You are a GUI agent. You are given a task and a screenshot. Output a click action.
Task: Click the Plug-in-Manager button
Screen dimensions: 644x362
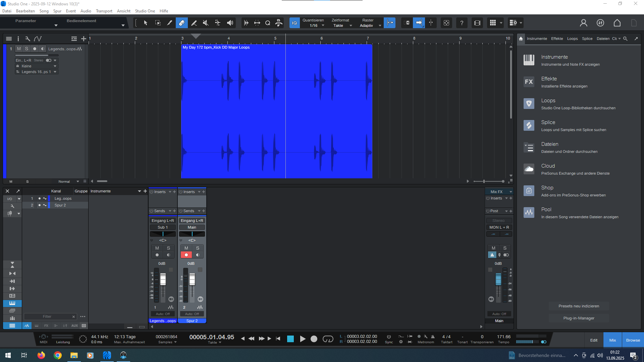(579, 318)
